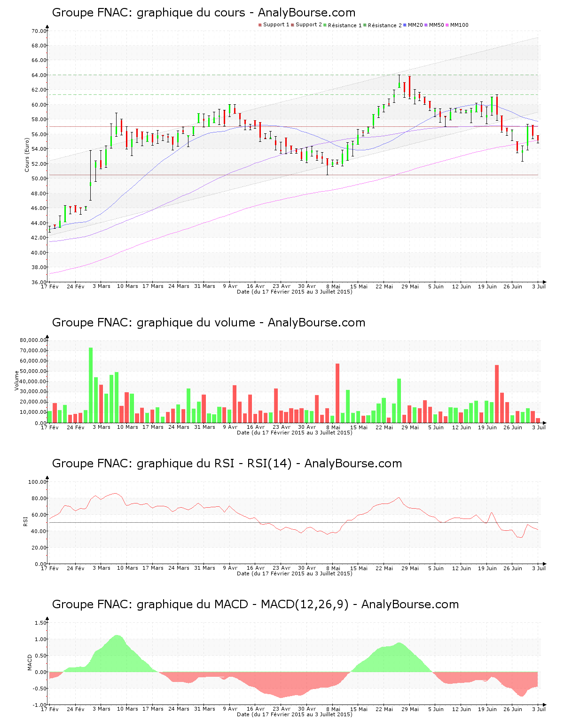
Task: Click the date range caption under price chart
Action: (x=295, y=292)
